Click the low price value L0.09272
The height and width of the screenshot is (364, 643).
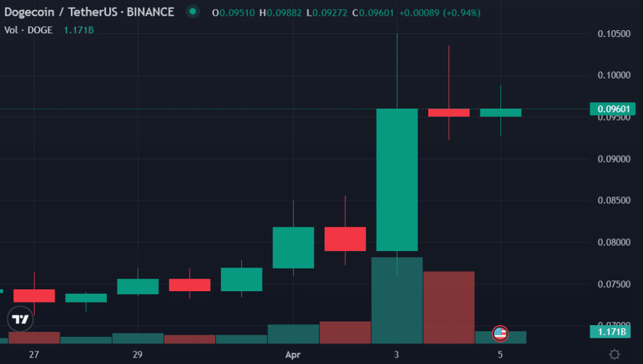tap(327, 13)
